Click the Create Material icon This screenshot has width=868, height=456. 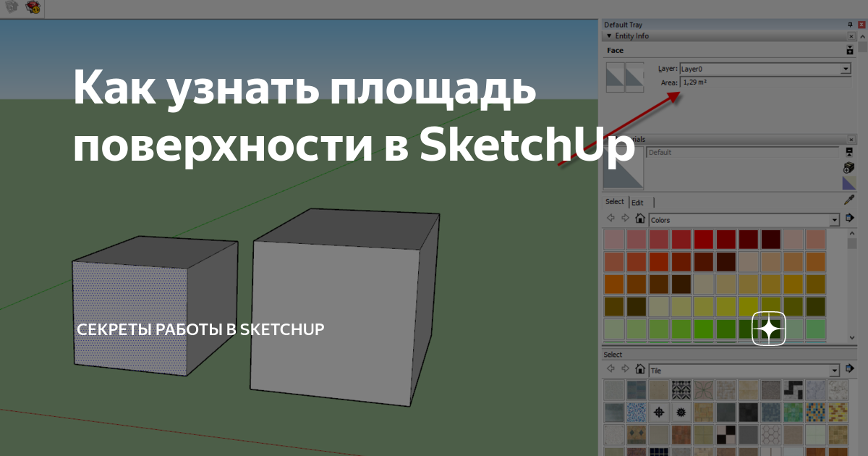tap(849, 167)
